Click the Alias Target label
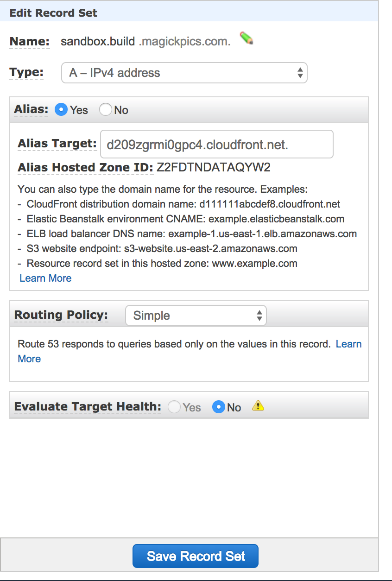The height and width of the screenshot is (581, 392). tap(57, 144)
